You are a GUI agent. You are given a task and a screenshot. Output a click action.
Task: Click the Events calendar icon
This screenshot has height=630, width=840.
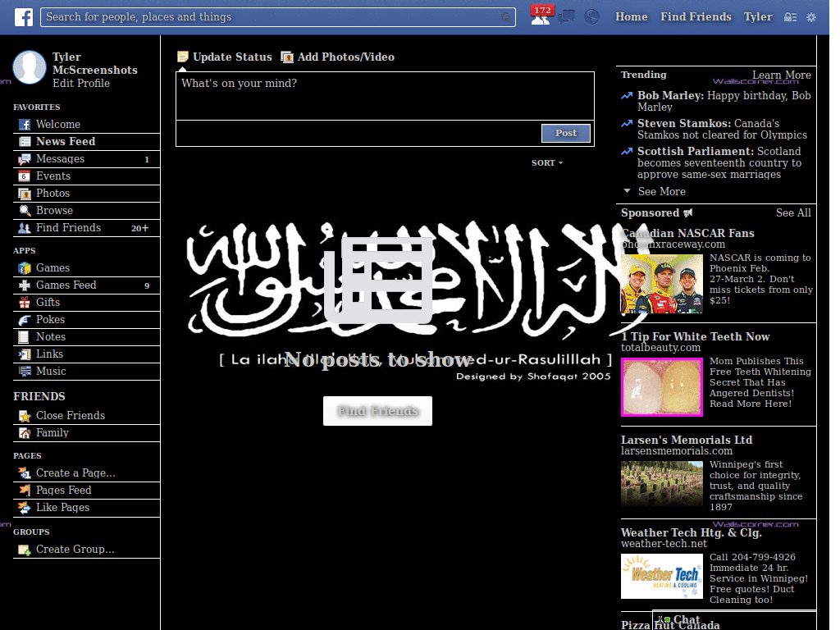[x=24, y=176]
